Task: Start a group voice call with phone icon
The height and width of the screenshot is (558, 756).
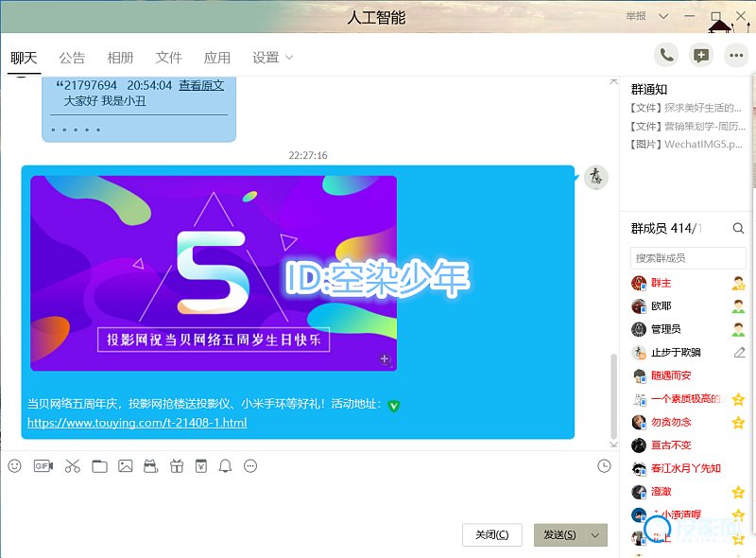Action: click(666, 56)
